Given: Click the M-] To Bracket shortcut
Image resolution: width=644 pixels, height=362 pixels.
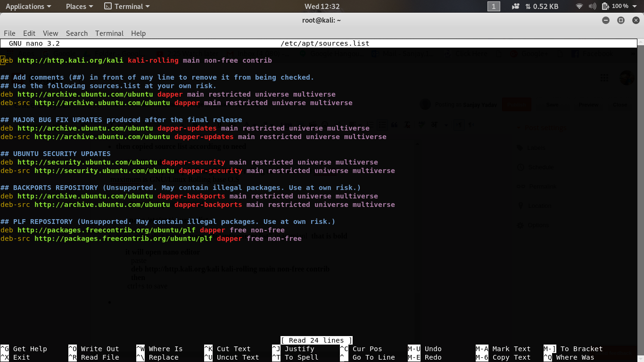Looking at the screenshot, I should [x=573, y=349].
